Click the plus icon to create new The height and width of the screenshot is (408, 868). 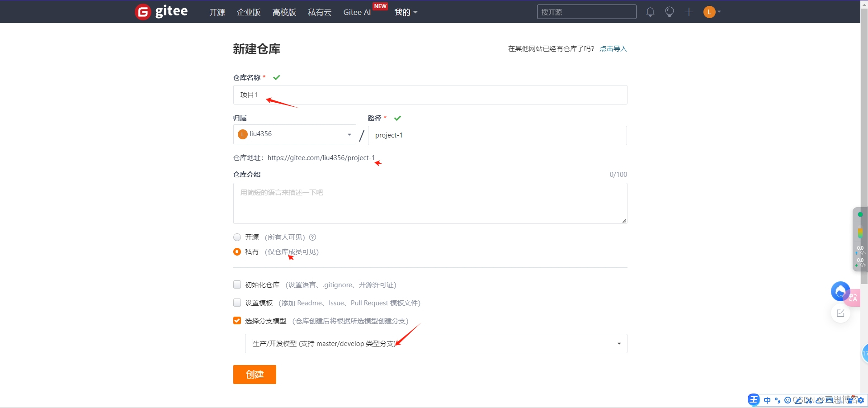689,12
